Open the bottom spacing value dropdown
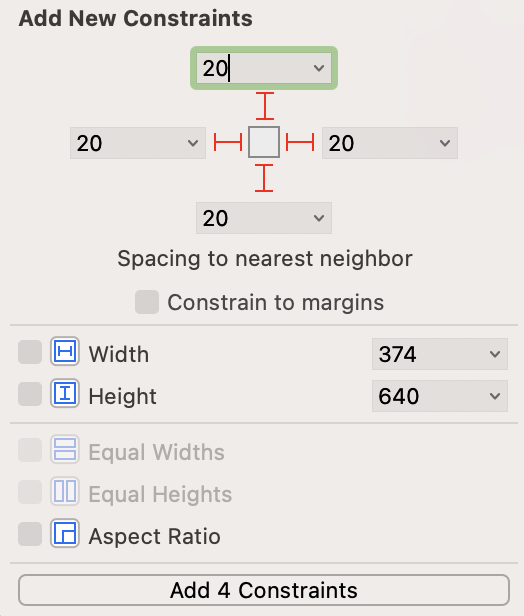Image resolution: width=524 pixels, height=616 pixels. (x=319, y=218)
